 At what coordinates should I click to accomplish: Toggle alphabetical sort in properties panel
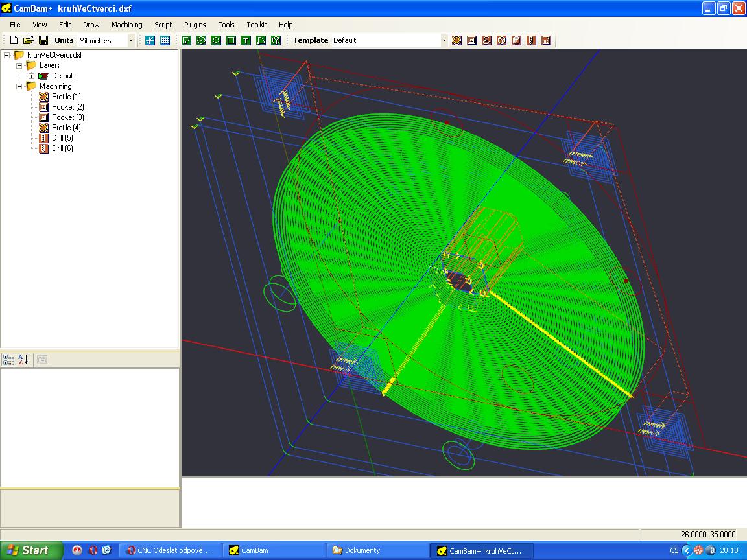(23, 359)
